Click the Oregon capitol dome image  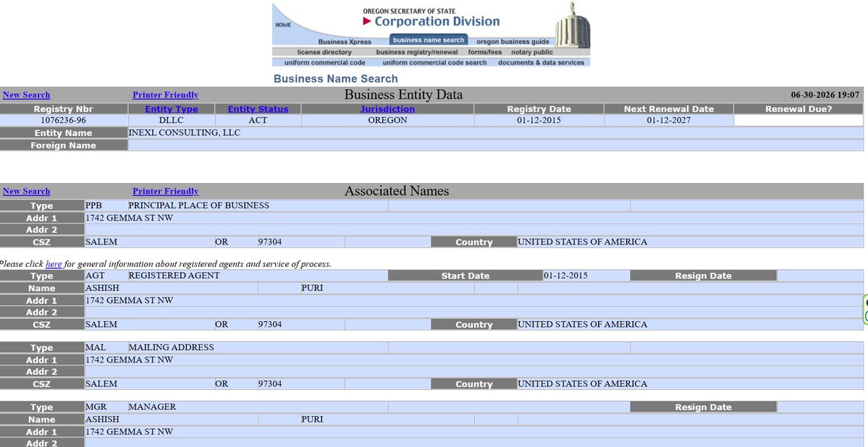coord(573,25)
